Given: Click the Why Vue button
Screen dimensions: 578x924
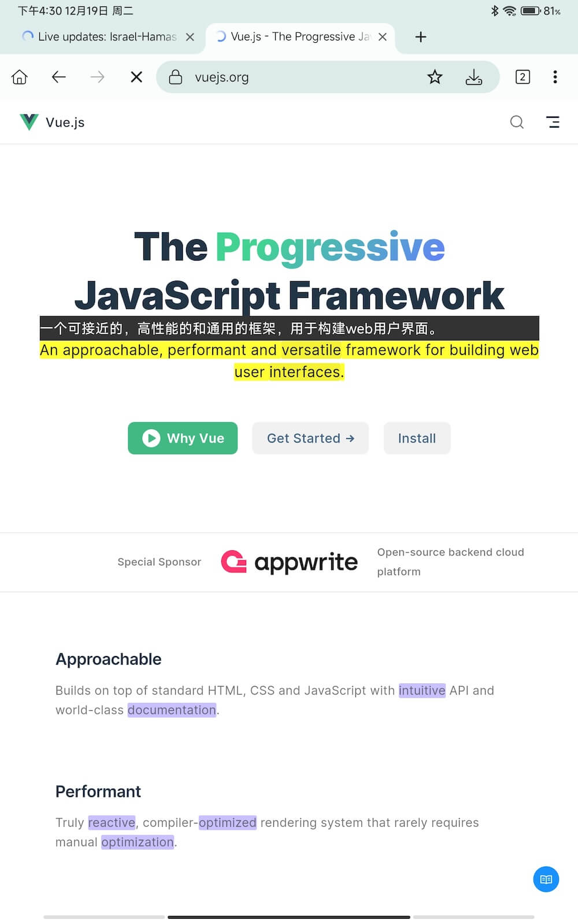Looking at the screenshot, I should 183,438.
